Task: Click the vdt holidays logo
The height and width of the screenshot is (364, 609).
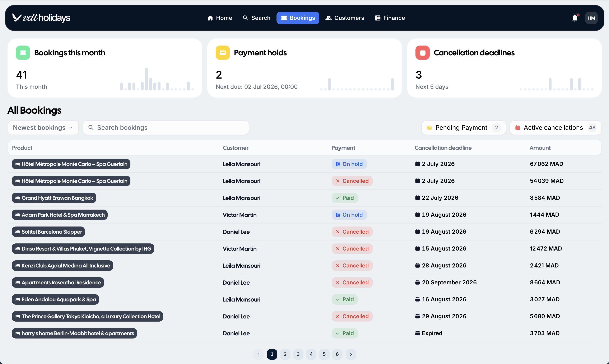Action: 41,18
